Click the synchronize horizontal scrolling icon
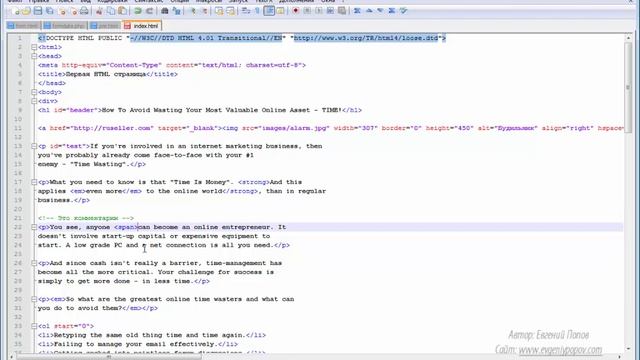The height and width of the screenshot is (360, 640). point(231,11)
